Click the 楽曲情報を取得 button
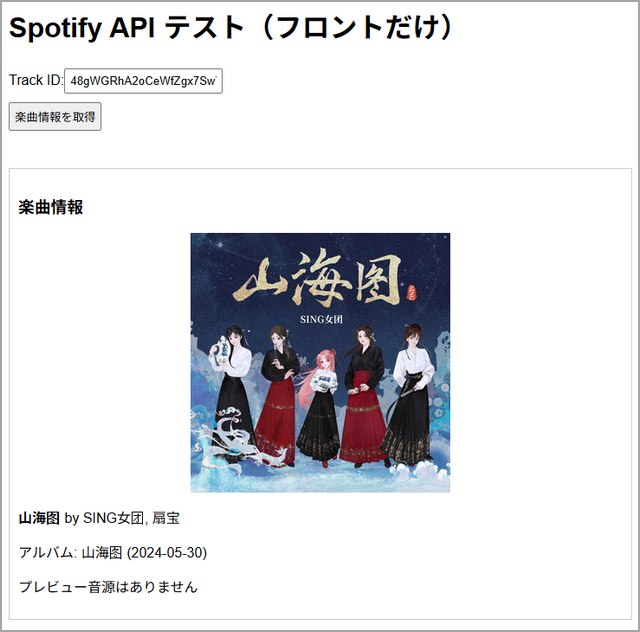This screenshot has width=640, height=632. [55, 117]
